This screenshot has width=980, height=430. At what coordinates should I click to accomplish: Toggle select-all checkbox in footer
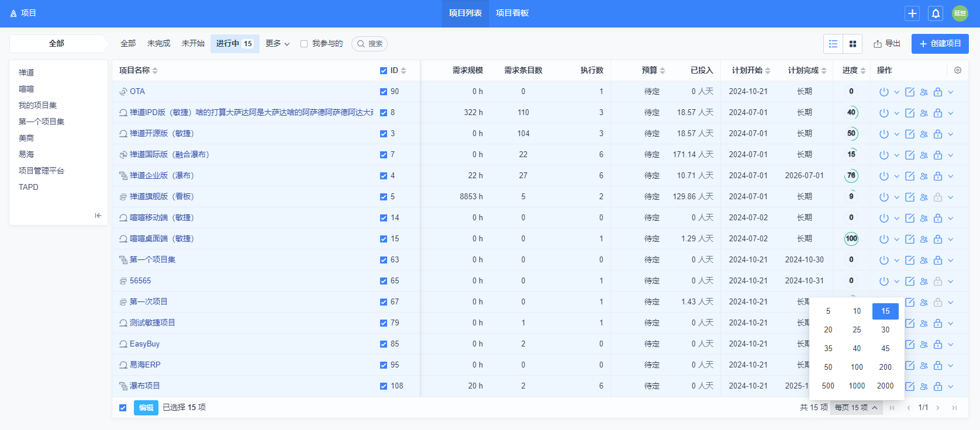(123, 408)
